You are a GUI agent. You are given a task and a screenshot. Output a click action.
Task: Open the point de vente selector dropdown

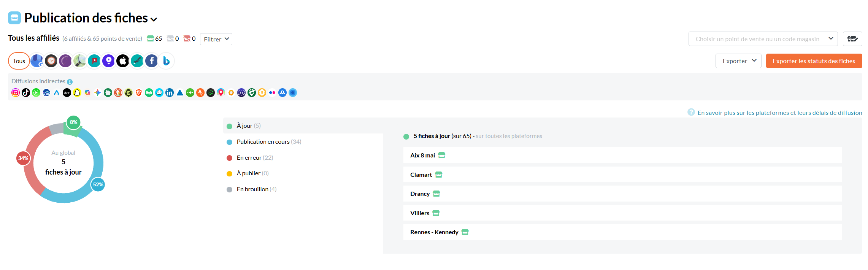tap(763, 39)
